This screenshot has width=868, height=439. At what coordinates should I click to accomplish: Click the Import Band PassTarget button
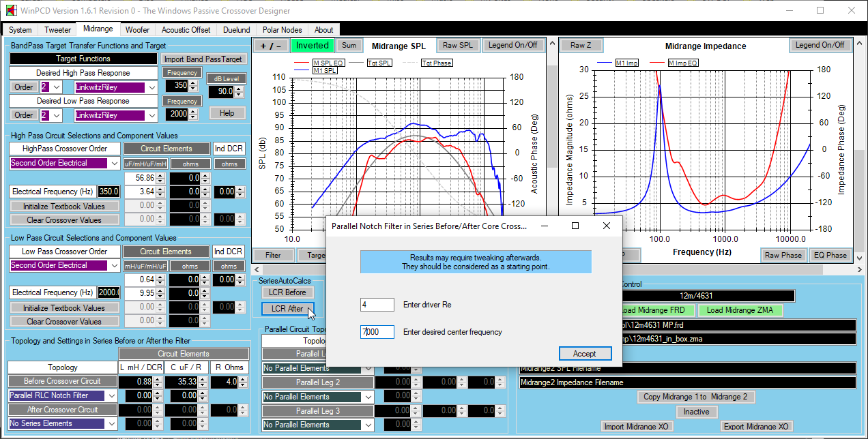(203, 59)
